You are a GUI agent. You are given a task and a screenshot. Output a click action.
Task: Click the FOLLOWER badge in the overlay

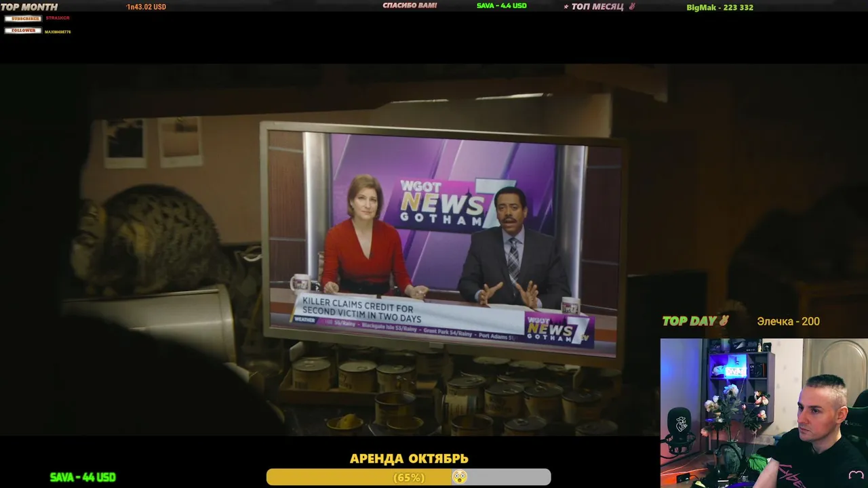tap(22, 30)
